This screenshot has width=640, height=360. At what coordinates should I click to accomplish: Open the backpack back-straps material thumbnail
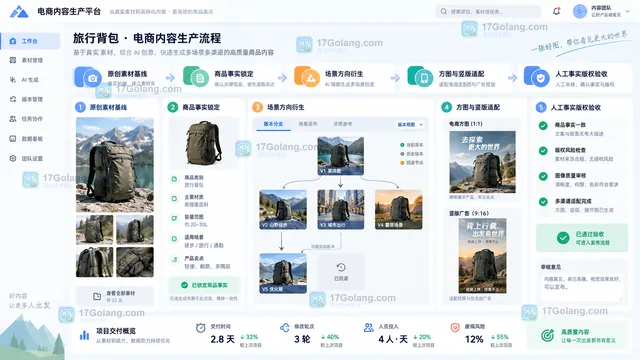pyautogui.click(x=95, y=262)
